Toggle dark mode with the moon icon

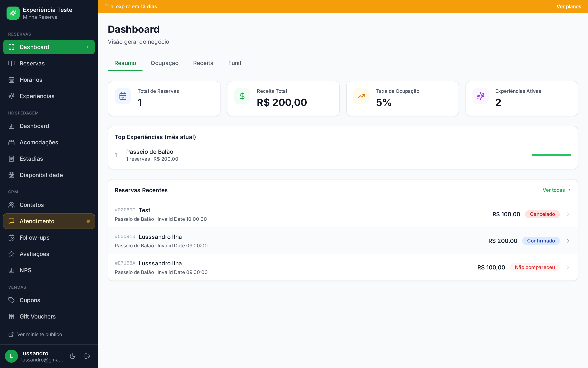[73, 356]
